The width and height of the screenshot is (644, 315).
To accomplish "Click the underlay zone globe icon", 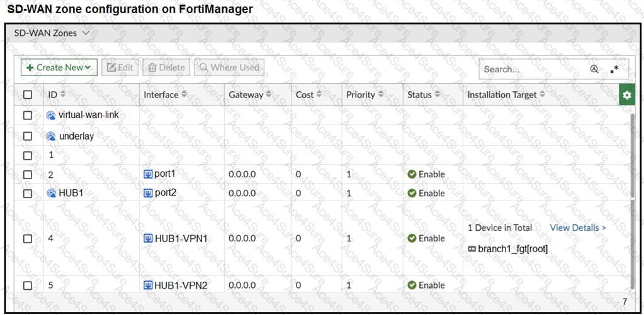I will click(x=51, y=136).
